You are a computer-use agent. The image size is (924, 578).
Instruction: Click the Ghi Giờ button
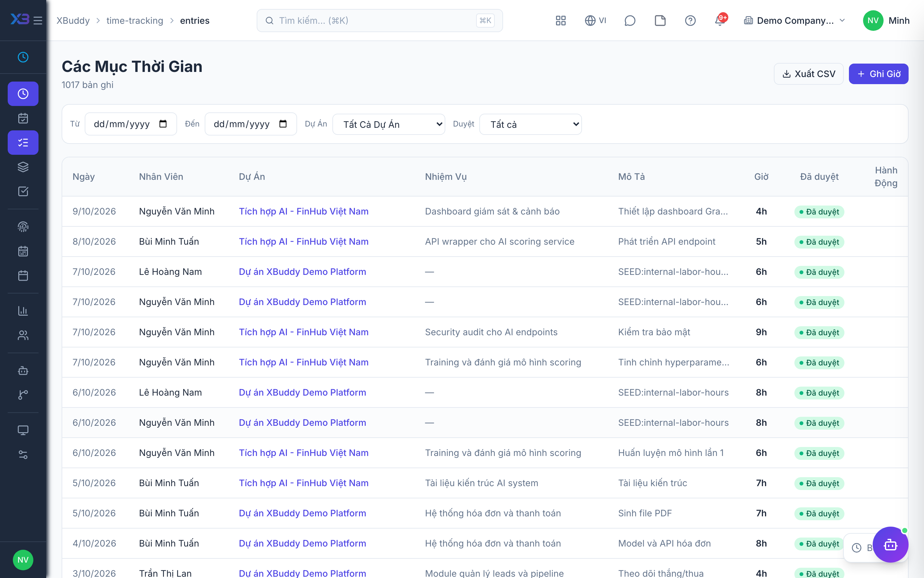(878, 74)
